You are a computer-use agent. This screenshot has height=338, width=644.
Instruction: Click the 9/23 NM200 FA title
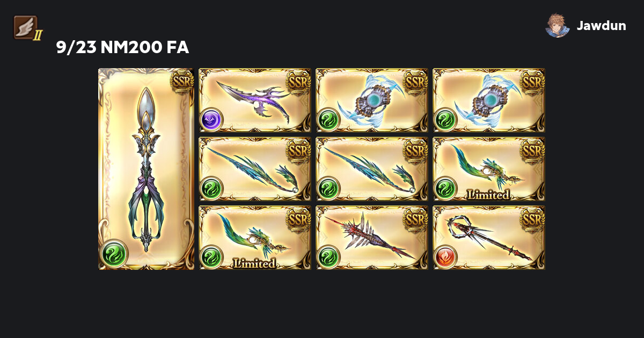point(122,48)
